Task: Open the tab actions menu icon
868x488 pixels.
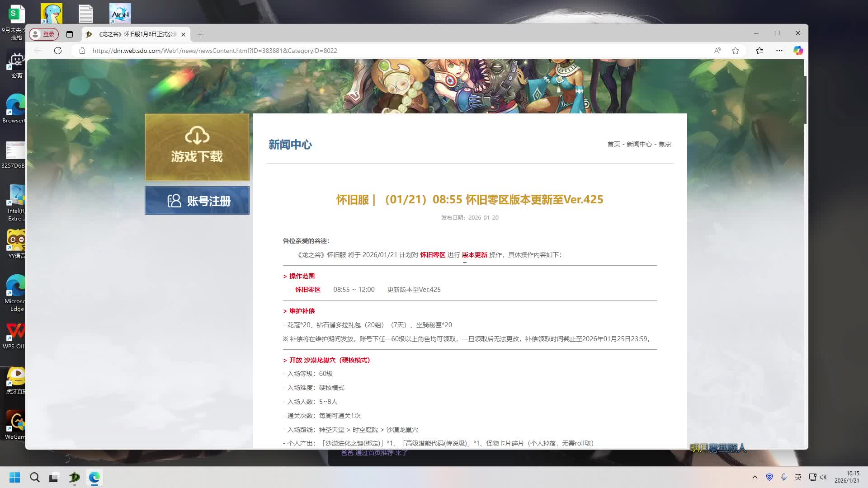Action: click(70, 34)
